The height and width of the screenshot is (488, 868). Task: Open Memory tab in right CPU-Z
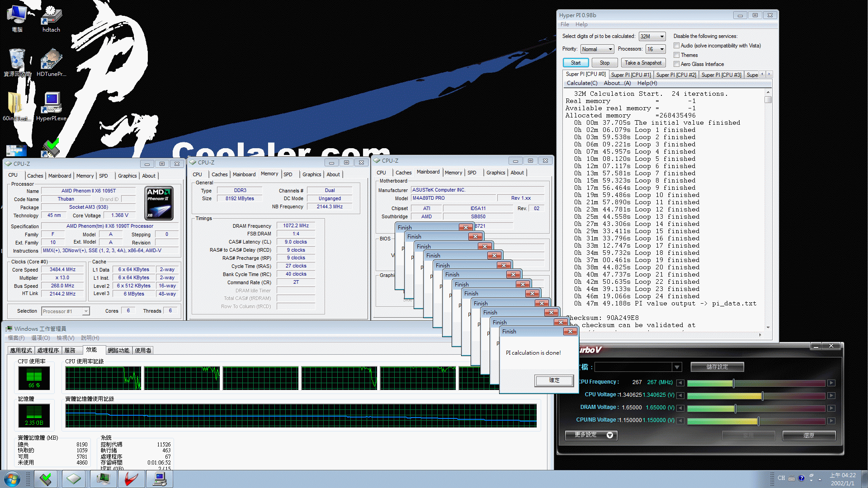point(453,173)
